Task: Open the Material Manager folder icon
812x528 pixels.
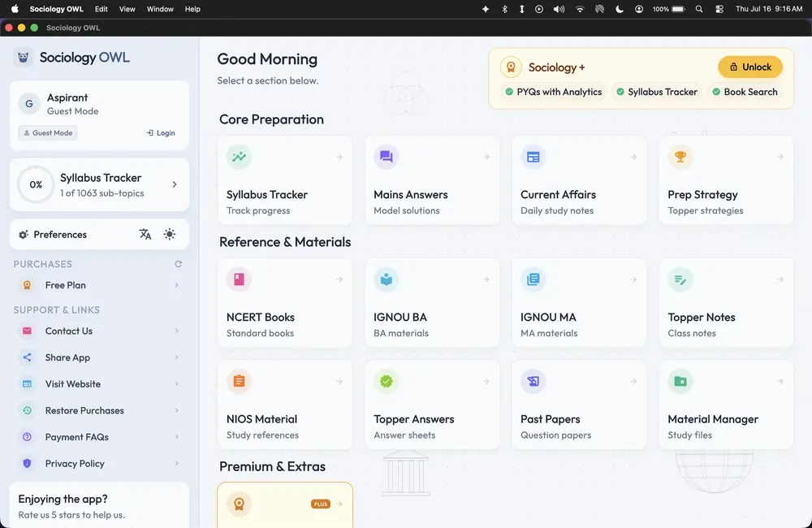Action: (680, 381)
